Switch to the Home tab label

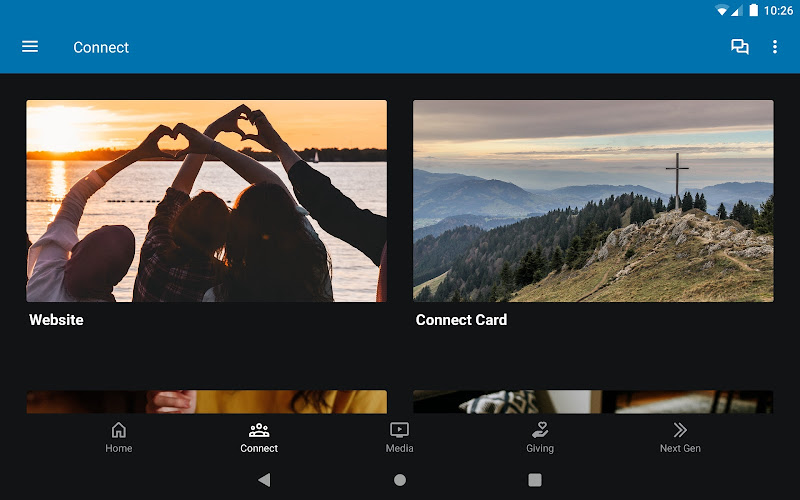point(118,448)
